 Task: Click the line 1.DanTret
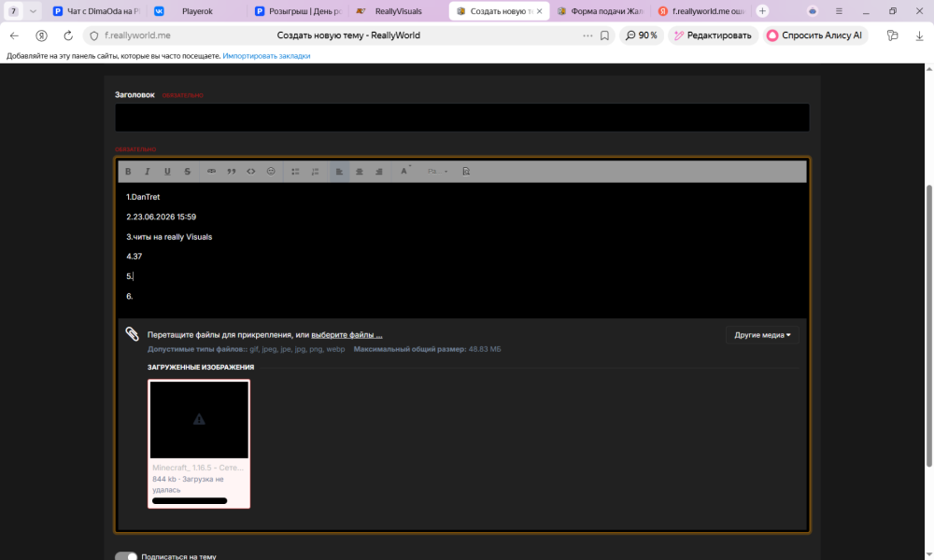[143, 197]
